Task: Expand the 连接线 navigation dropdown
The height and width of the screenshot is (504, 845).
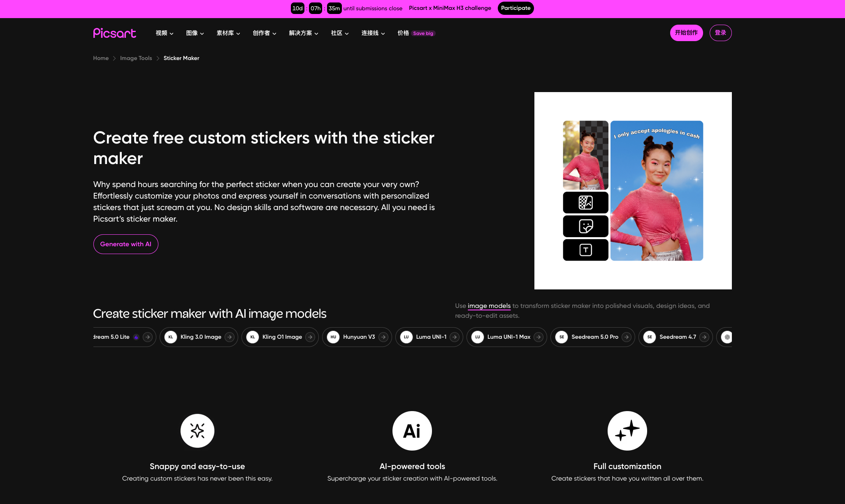Action: click(373, 33)
